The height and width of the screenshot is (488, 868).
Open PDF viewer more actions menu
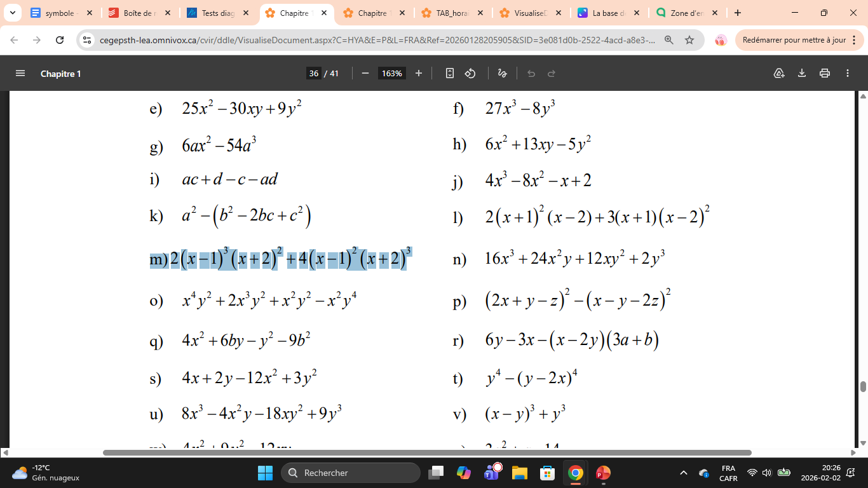click(x=848, y=73)
